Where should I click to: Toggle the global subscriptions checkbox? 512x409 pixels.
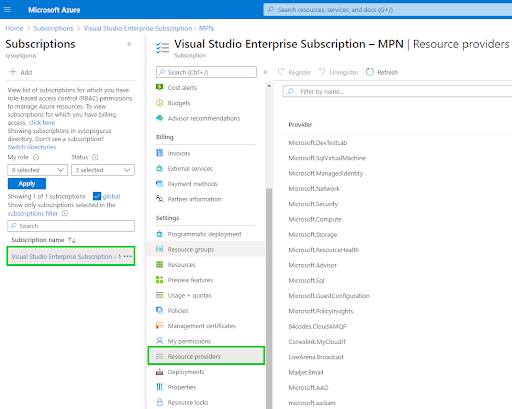tap(97, 196)
